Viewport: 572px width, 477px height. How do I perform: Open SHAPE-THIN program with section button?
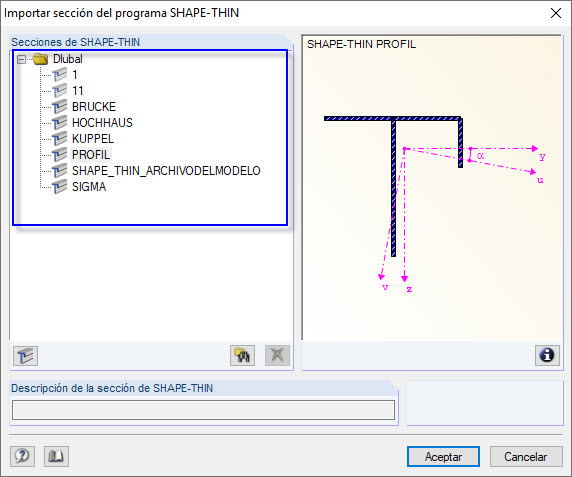[25, 356]
